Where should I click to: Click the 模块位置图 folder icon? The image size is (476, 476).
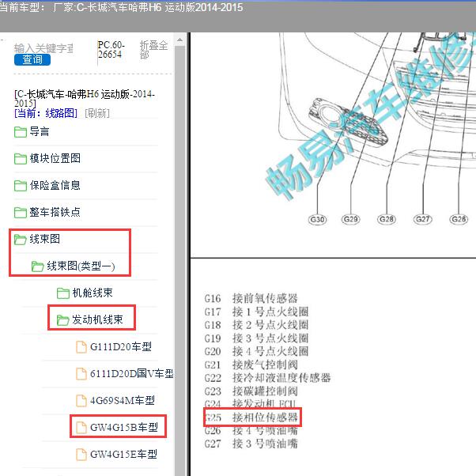pos(21,158)
